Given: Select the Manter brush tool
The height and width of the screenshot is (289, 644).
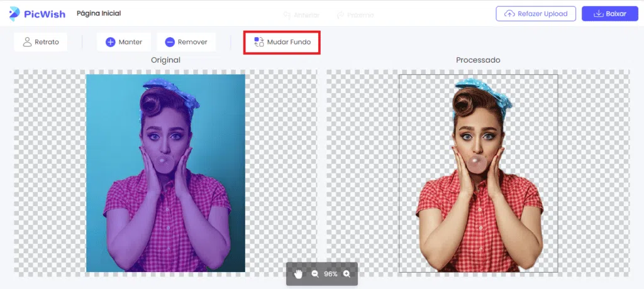Looking at the screenshot, I should pos(124,42).
